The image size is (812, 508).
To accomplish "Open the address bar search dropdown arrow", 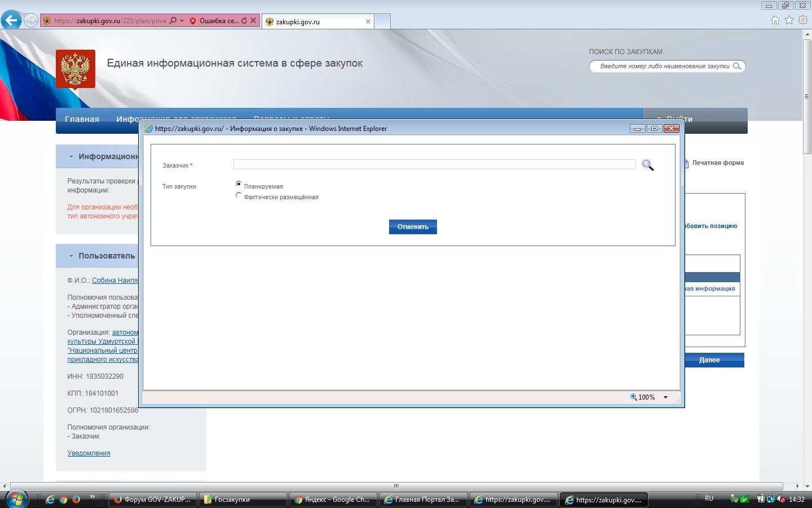I will click(x=182, y=21).
